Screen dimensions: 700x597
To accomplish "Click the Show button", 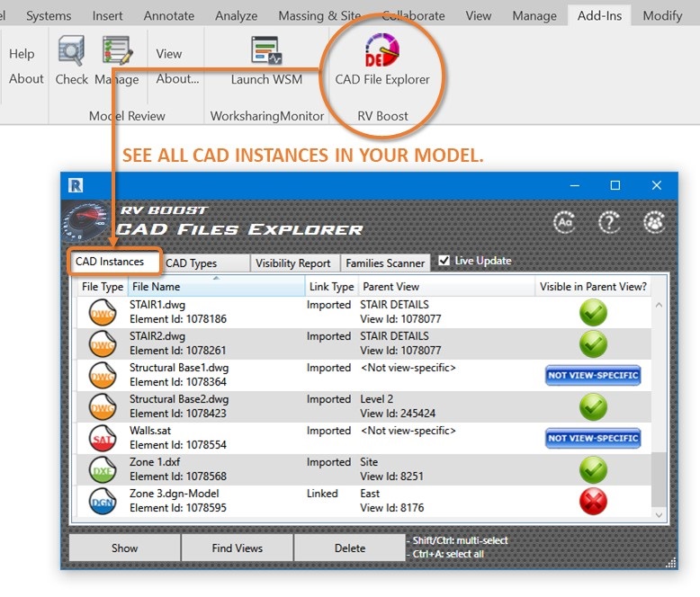I will click(124, 548).
